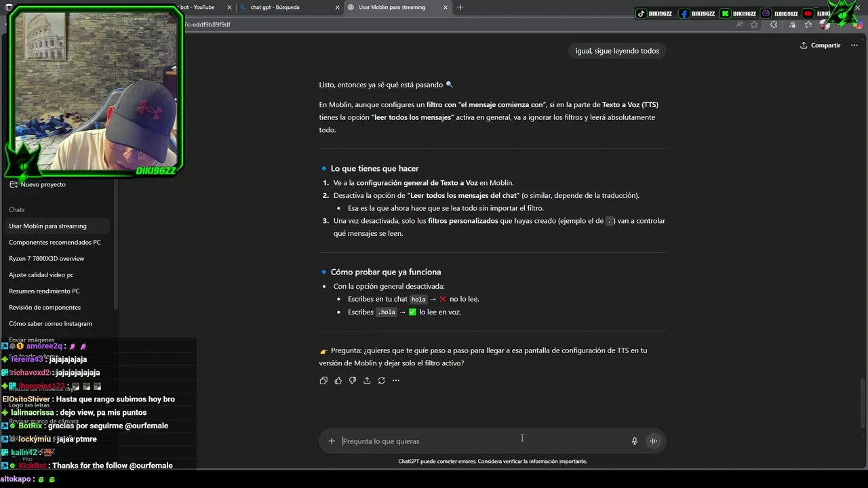The width and height of the screenshot is (868, 488).
Task: Click the plus attach icon in message box
Action: coord(332,441)
